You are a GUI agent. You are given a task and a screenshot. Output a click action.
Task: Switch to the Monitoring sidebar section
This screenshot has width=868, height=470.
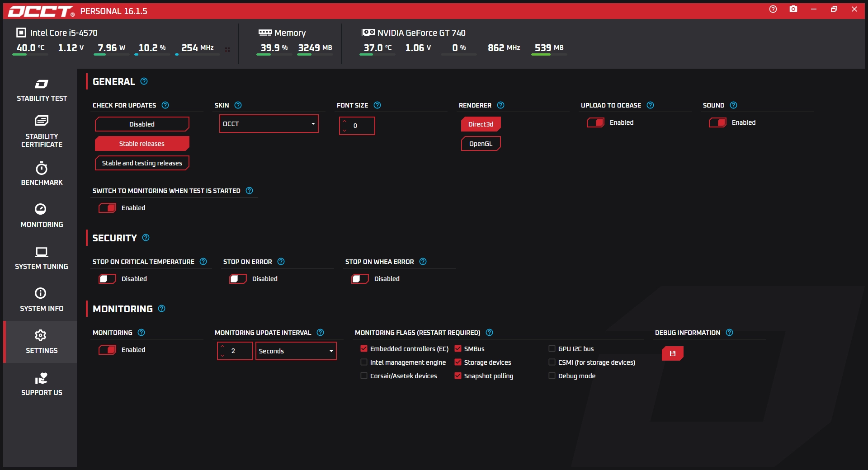pyautogui.click(x=42, y=216)
